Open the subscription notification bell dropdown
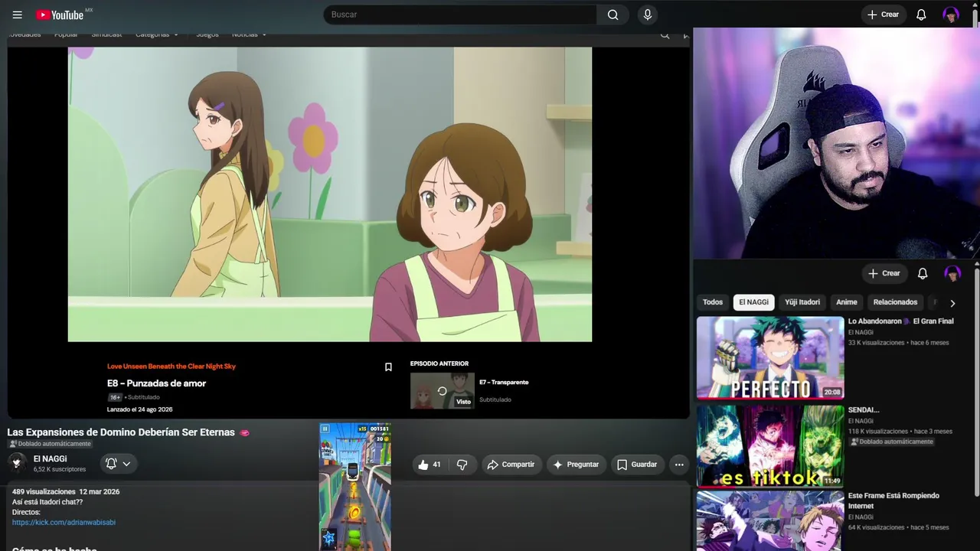Viewport: 980px width, 551px height. [118, 463]
